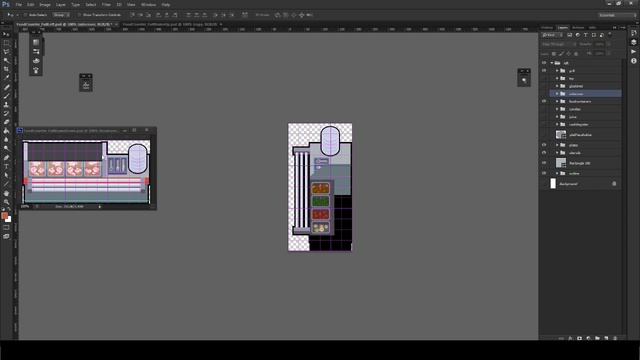This screenshot has height=360, width=640.
Task: Open the layer blend mode dropdown
Action: point(558,44)
